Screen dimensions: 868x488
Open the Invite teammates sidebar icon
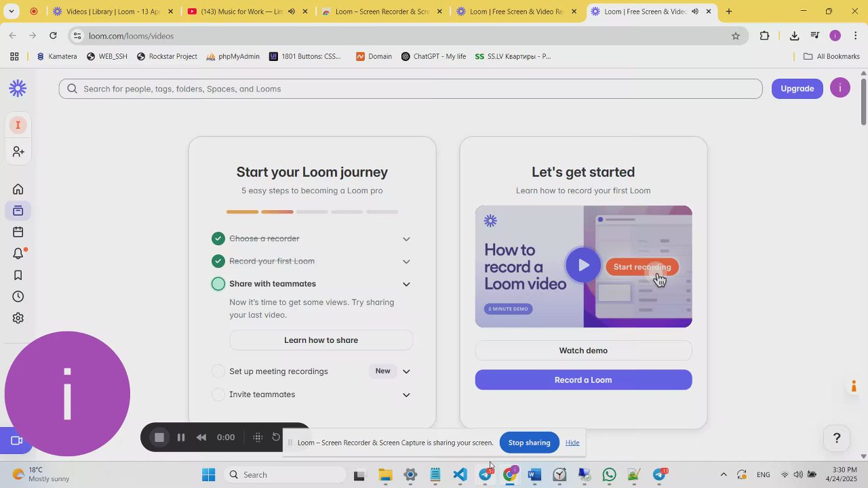18,152
